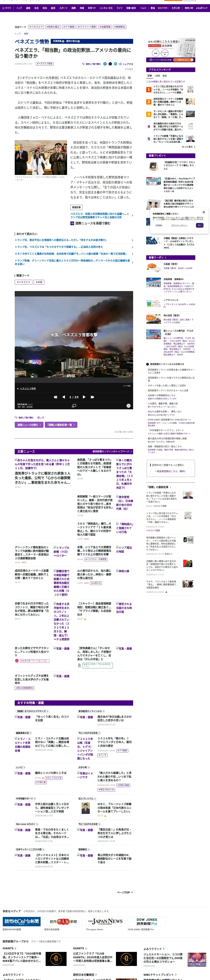The image size is (210, 980).
Task: Click the 国際ニュースを英語で読む arrow icon
Action: pos(72,223)
